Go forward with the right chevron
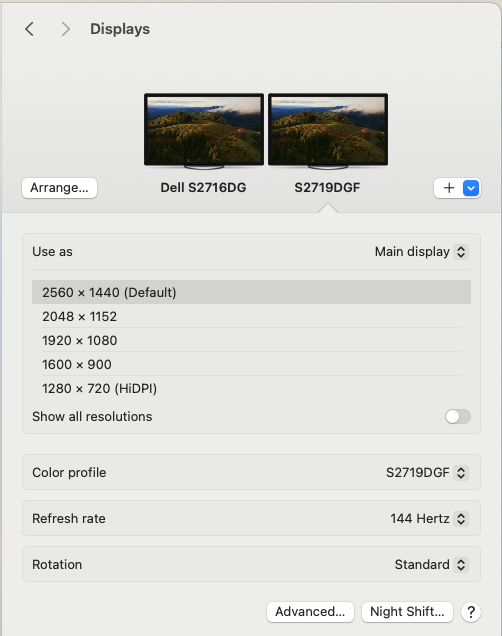 (x=65, y=29)
